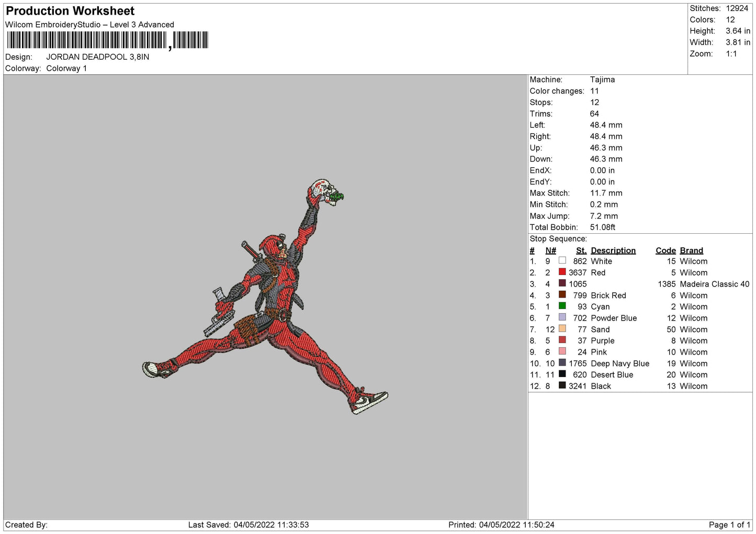The image size is (756, 534).
Task: Click the 'Description' column header
Action: (613, 251)
